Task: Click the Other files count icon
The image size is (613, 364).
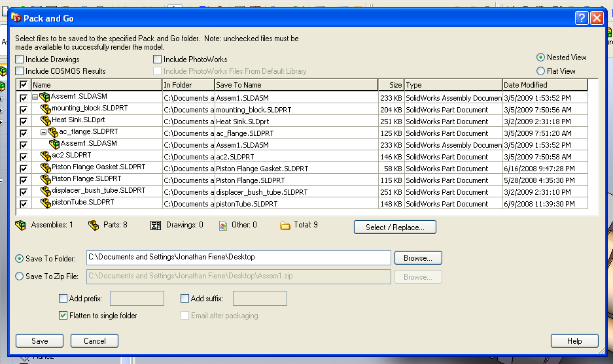Action: (223, 225)
